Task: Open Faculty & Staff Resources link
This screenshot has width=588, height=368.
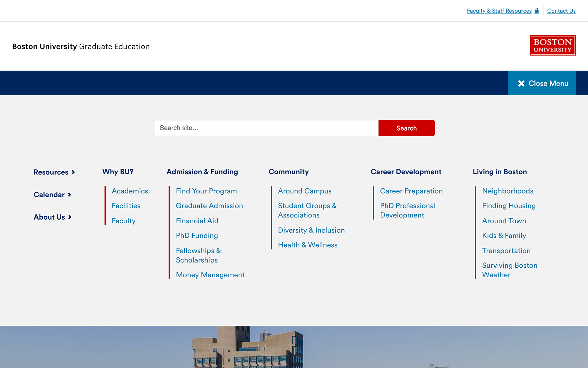Action: pyautogui.click(x=499, y=11)
